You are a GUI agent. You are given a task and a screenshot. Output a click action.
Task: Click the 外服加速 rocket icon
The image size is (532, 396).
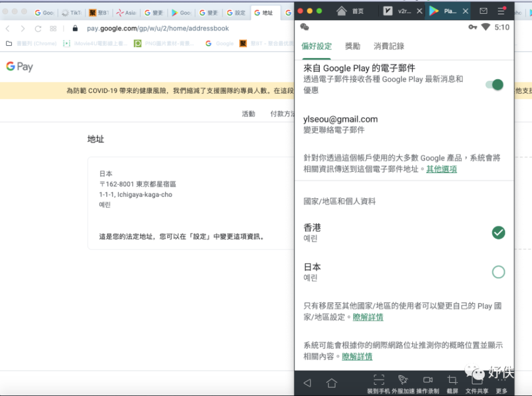click(403, 380)
